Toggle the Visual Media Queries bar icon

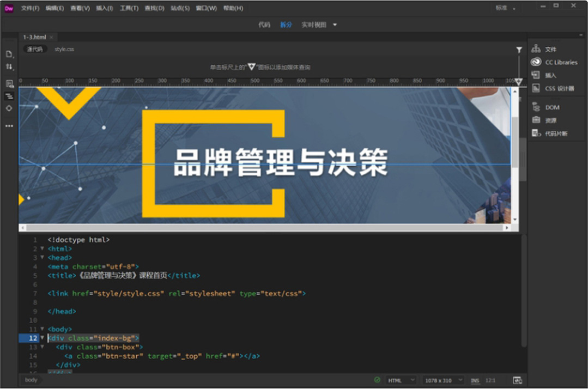tap(9, 96)
